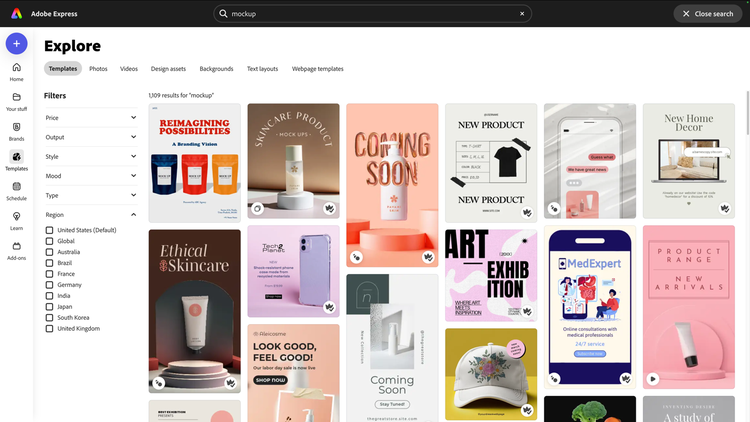The width and height of the screenshot is (750, 422).
Task: Check the Australia region checkbox
Action: tap(49, 252)
